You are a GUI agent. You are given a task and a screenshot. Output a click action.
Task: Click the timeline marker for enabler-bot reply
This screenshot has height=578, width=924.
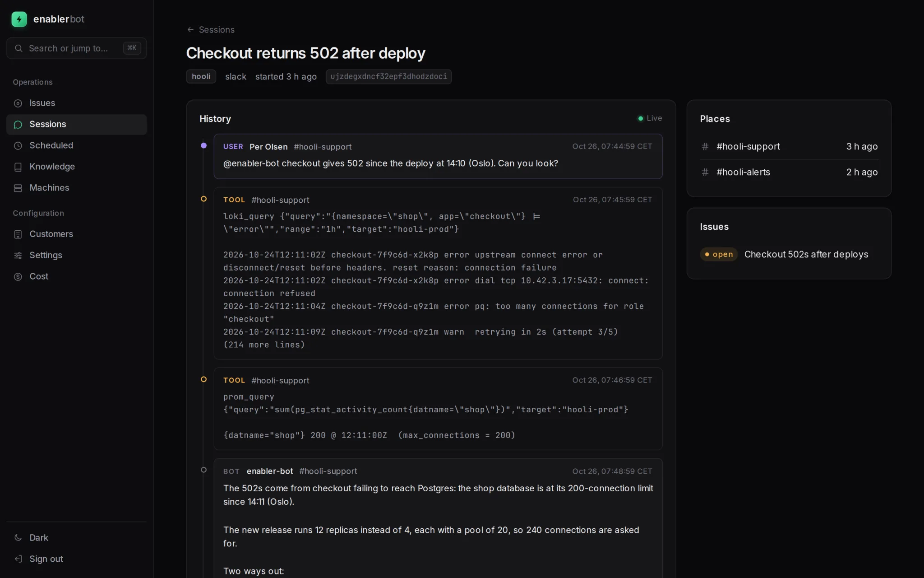[203, 470]
